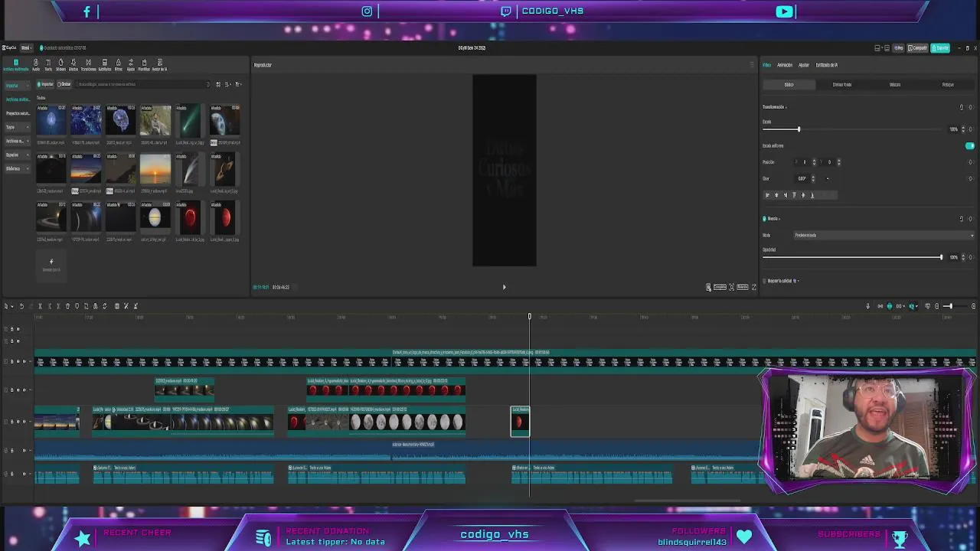980x551 pixels.
Task: Select the Retoque sub-tab
Action: (x=948, y=84)
